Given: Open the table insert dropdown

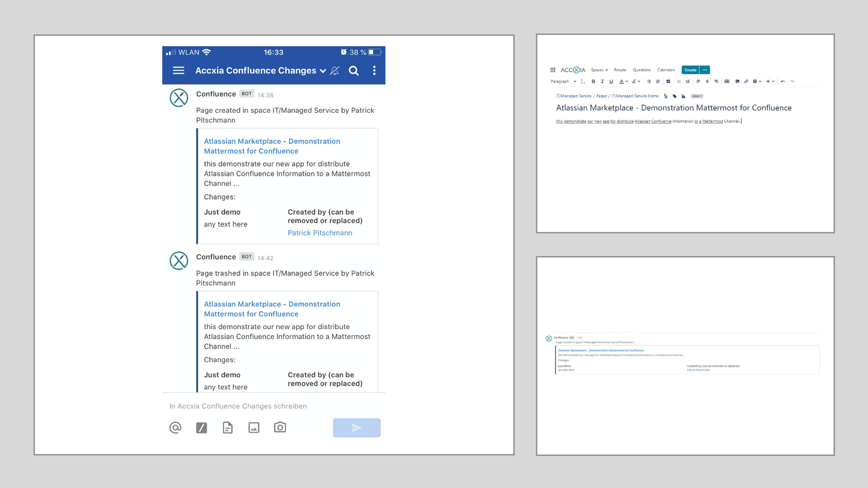Looking at the screenshot, I should (757, 81).
